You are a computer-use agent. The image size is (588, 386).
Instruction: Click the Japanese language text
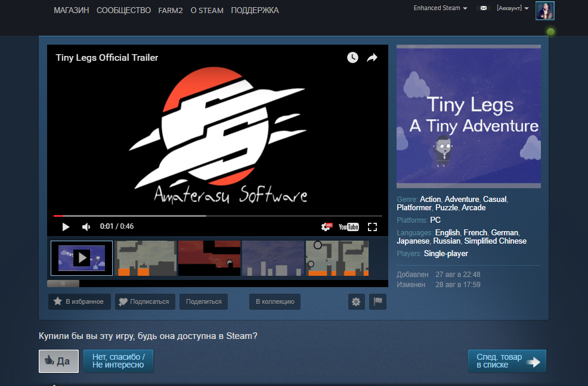[x=413, y=241]
